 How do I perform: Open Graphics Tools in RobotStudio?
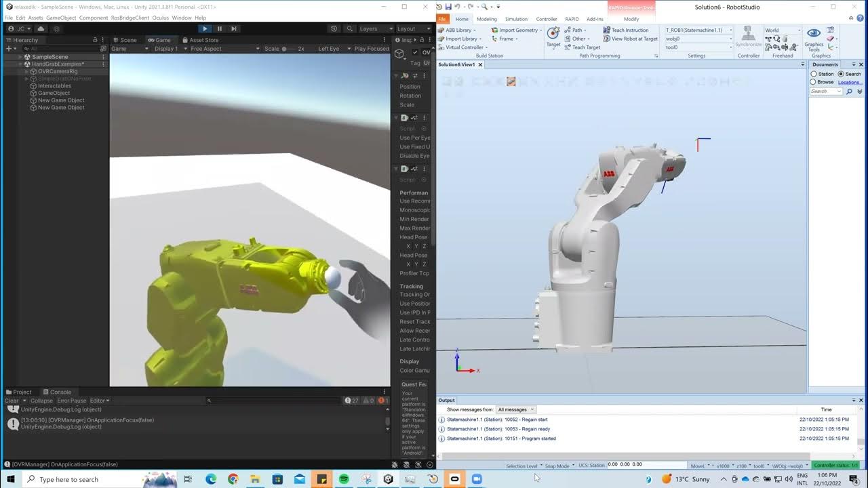click(x=814, y=39)
